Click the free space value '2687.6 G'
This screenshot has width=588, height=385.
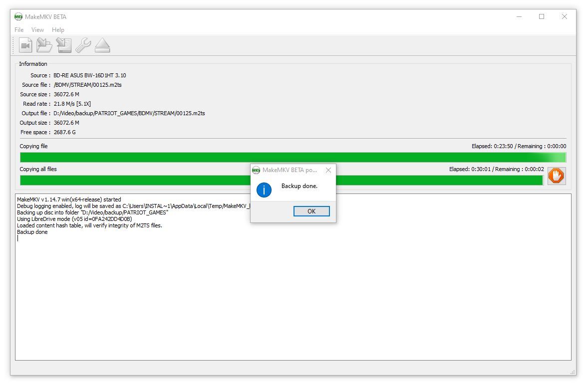(64, 132)
